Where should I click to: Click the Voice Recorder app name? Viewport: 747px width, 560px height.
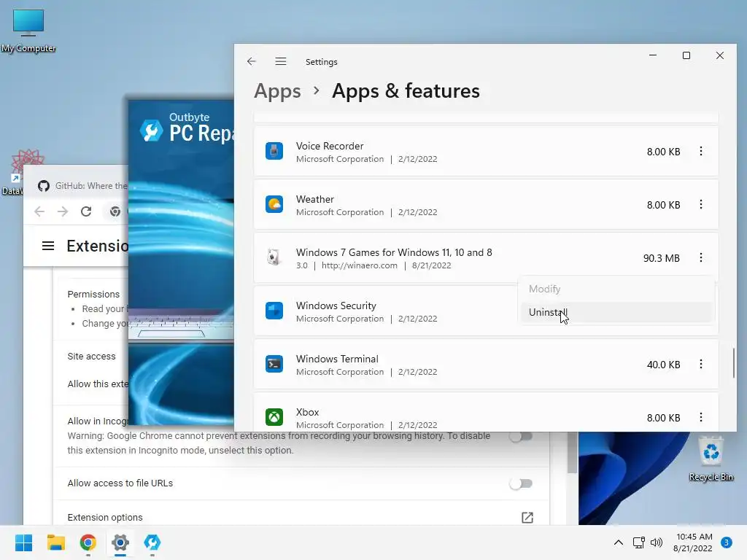pos(330,146)
